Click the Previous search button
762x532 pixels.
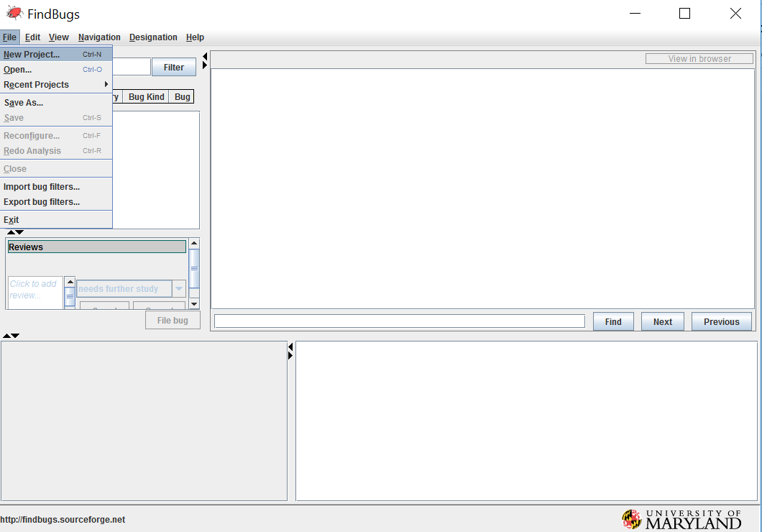(x=721, y=321)
